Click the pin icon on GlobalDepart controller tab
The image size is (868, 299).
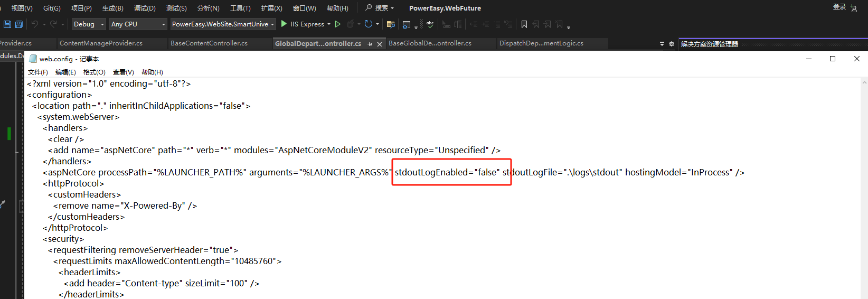tap(370, 44)
